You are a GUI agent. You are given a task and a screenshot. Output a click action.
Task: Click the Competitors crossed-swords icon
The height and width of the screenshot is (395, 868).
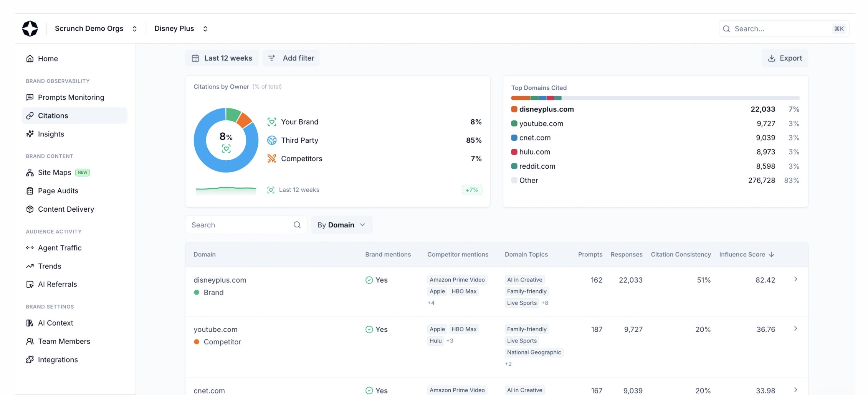[272, 159]
